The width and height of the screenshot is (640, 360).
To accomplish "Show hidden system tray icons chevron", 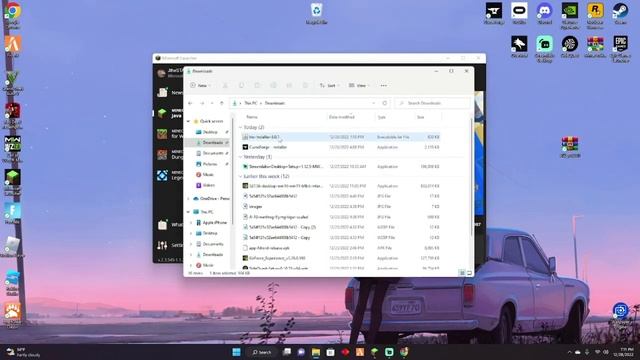I will click(x=569, y=352).
